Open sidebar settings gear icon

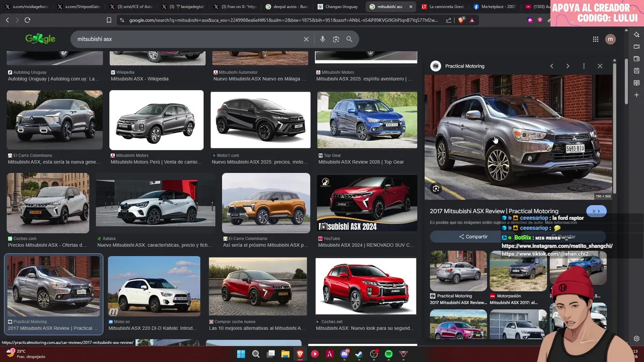[636, 339]
